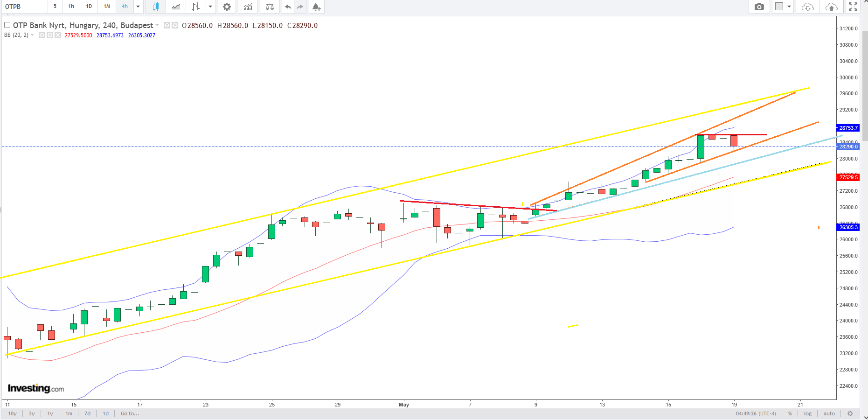Toggle log scale at bottom right
This screenshot has width=868, height=420.
point(808,413)
